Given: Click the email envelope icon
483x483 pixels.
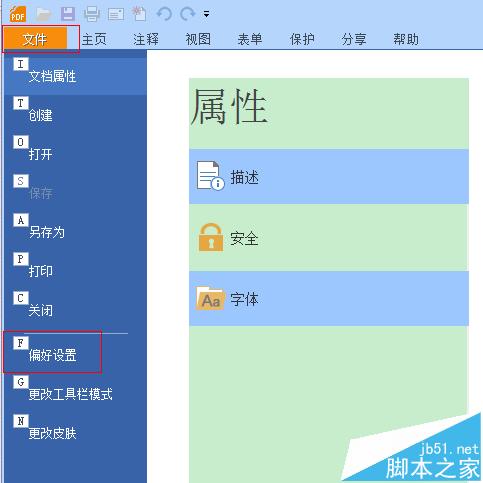Looking at the screenshot, I should pos(116,14).
